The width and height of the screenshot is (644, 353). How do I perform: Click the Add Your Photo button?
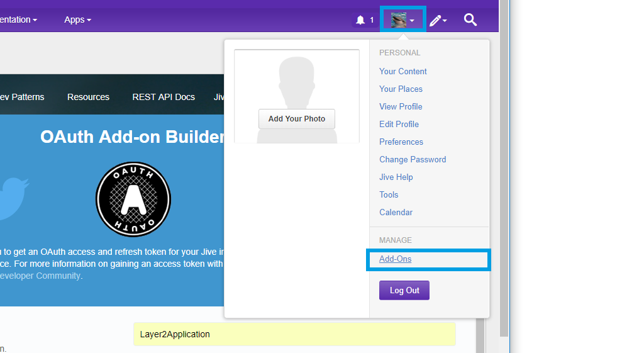coord(297,119)
